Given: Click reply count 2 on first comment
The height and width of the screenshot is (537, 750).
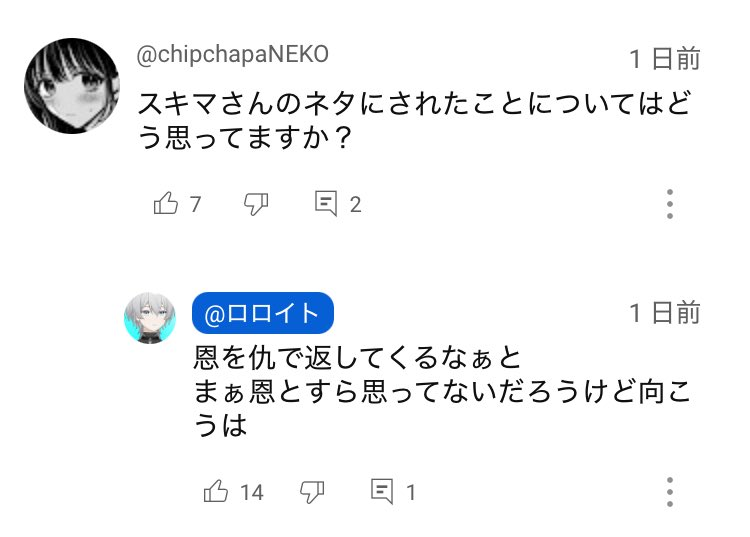Looking at the screenshot, I should point(355,205).
